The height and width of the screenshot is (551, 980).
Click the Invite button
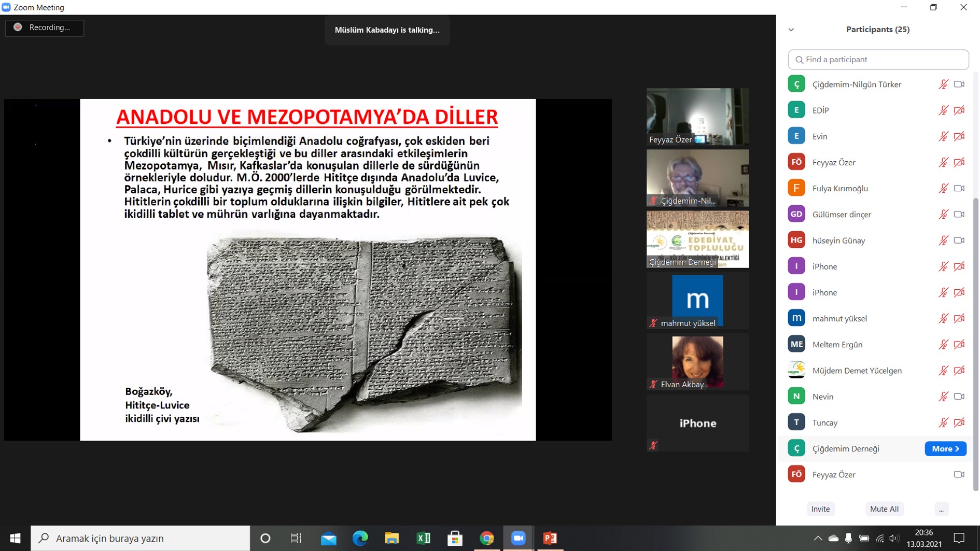[820, 509]
